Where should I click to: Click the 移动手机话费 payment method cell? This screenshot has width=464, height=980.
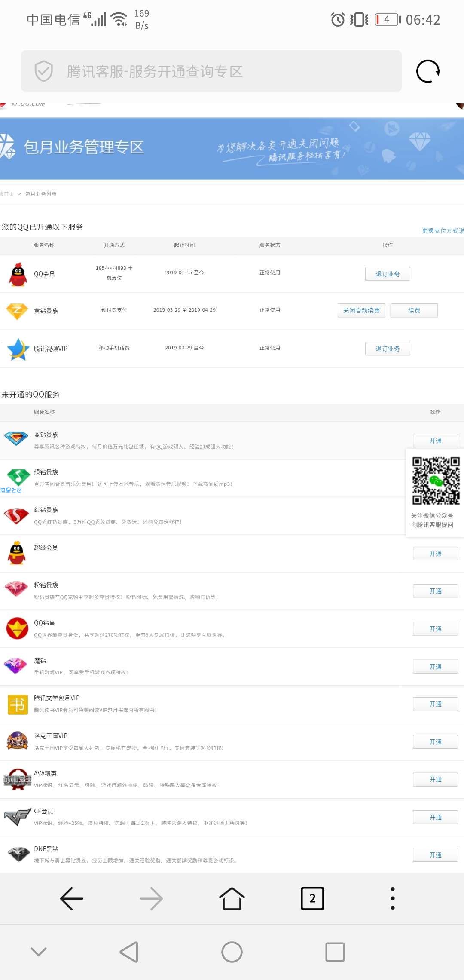114,348
